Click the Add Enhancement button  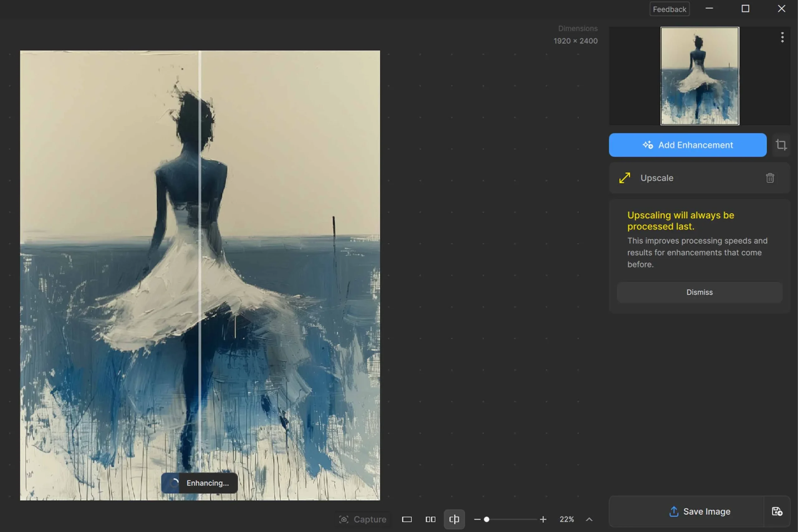point(688,145)
